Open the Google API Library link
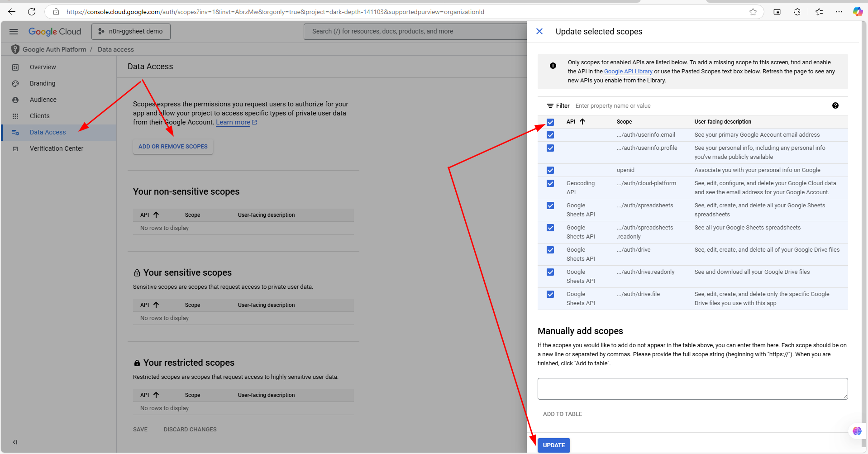Image resolution: width=868 pixels, height=454 pixels. coord(628,72)
